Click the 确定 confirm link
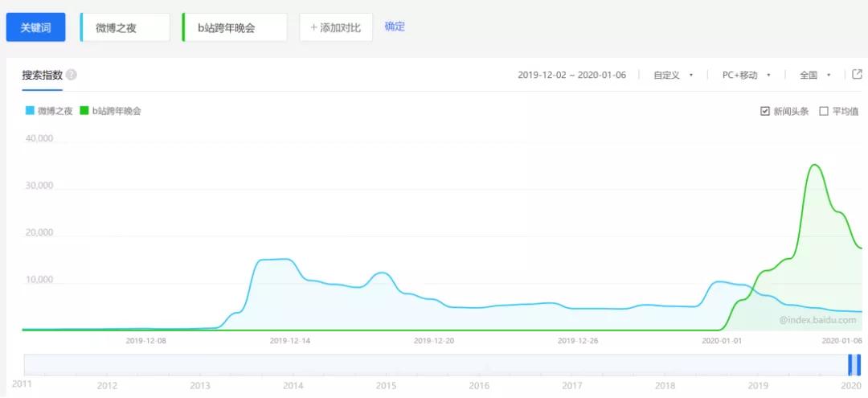 click(395, 27)
